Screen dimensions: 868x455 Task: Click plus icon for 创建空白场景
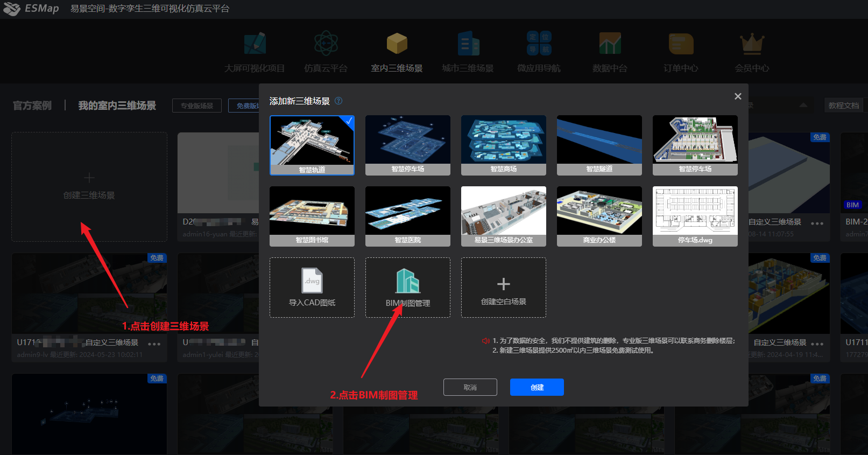(x=504, y=284)
